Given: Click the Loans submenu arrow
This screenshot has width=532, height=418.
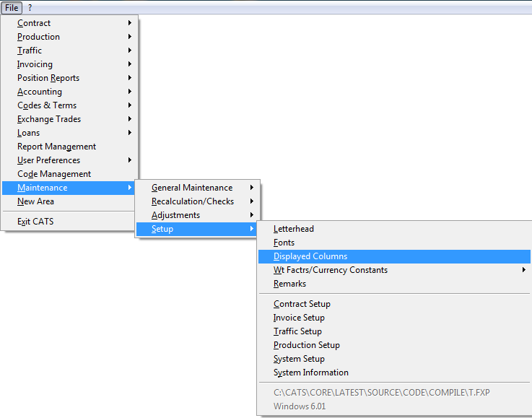Looking at the screenshot, I should click(x=130, y=132).
